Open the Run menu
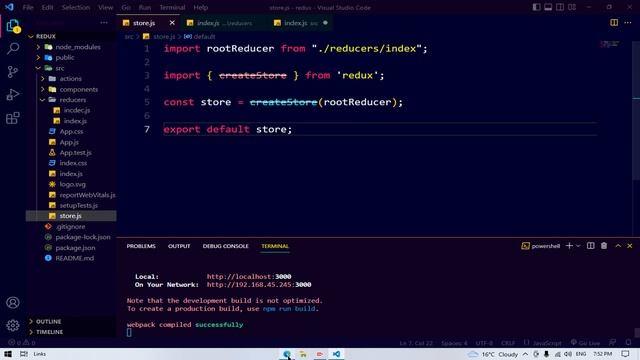Image resolution: width=640 pixels, height=360 pixels. (x=145, y=7)
